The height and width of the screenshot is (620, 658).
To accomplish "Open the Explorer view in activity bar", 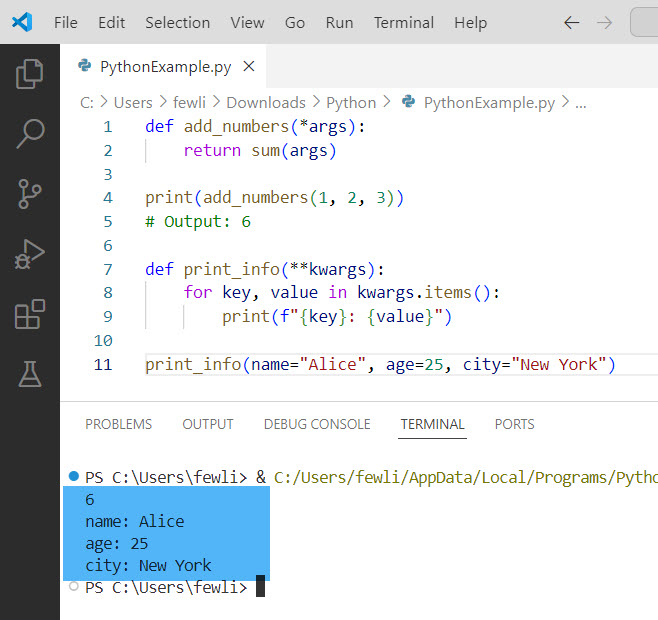I will [29, 74].
